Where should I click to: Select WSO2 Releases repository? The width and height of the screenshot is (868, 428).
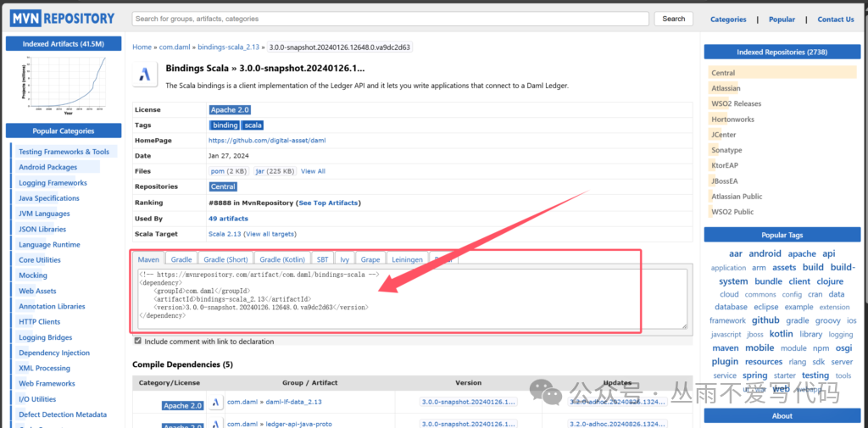point(737,103)
